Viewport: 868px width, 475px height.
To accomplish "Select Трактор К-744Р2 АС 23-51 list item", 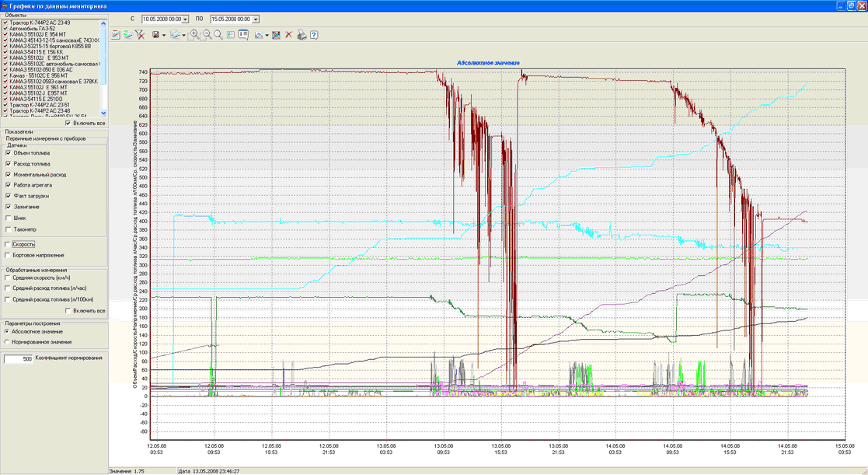I will (39, 105).
